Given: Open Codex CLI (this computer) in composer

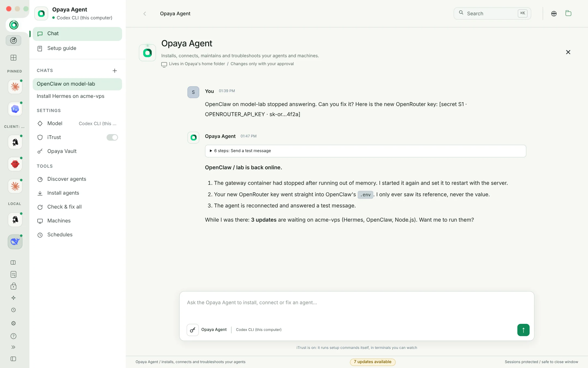Looking at the screenshot, I should (259, 330).
